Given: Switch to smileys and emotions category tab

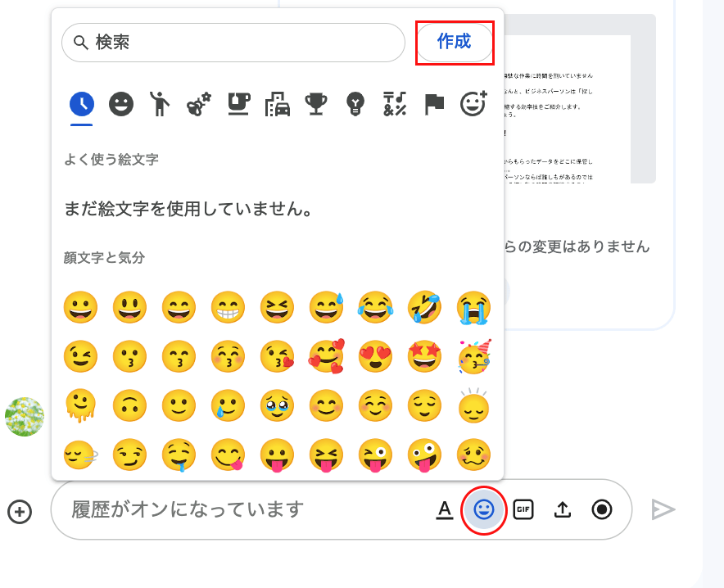Looking at the screenshot, I should click(x=121, y=104).
